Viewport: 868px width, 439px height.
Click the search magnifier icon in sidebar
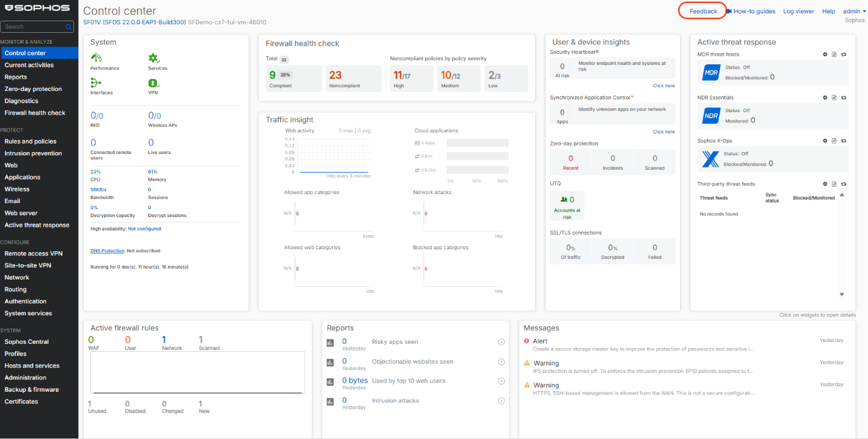point(69,27)
